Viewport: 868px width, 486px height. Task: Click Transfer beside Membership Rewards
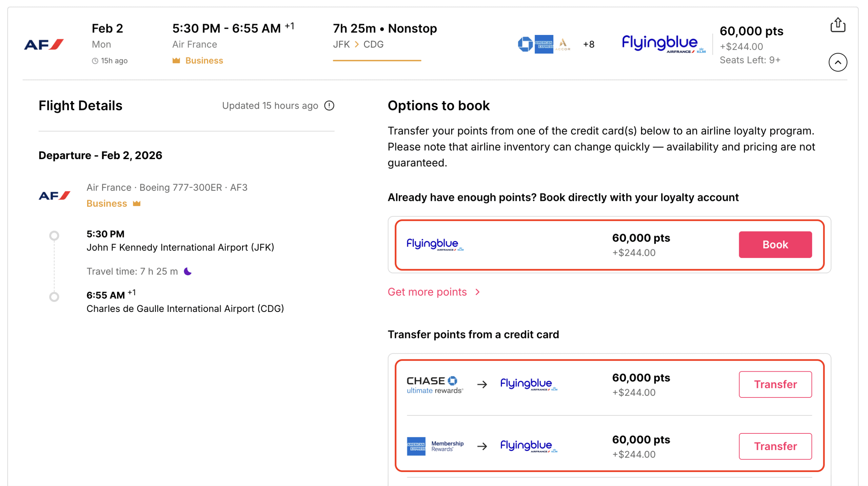[x=775, y=446]
